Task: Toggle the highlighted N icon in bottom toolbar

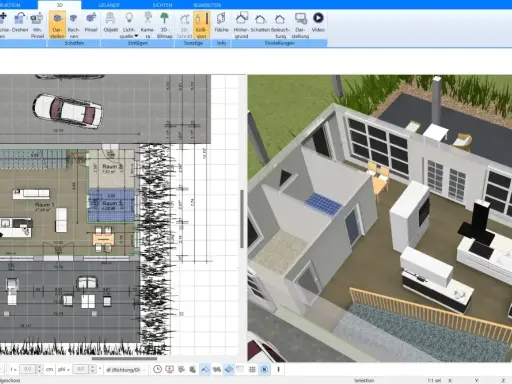Action: [264, 369]
